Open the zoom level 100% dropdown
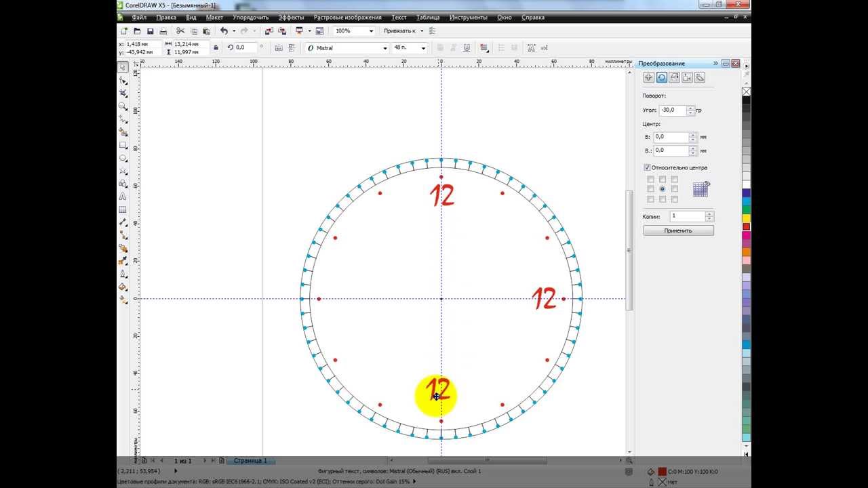This screenshot has height=488, width=868. pyautogui.click(x=371, y=31)
